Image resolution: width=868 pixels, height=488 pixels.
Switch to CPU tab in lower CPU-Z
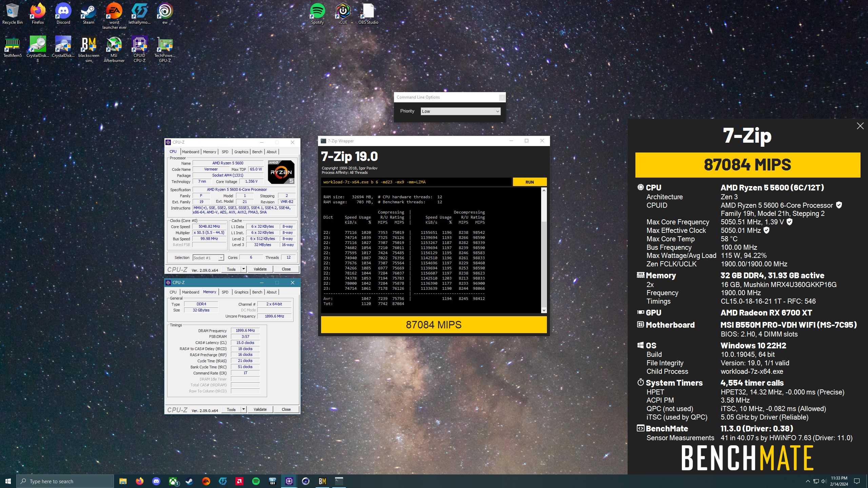(173, 292)
